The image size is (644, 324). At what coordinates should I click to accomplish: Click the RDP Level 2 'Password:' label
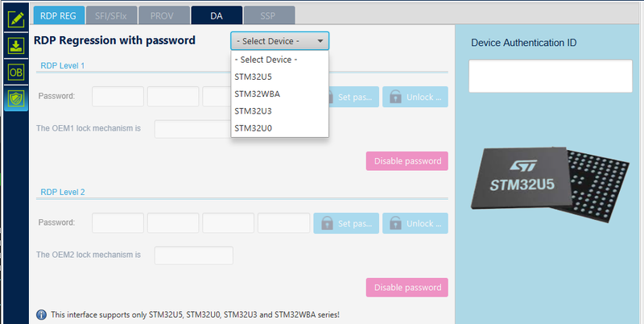(x=56, y=222)
